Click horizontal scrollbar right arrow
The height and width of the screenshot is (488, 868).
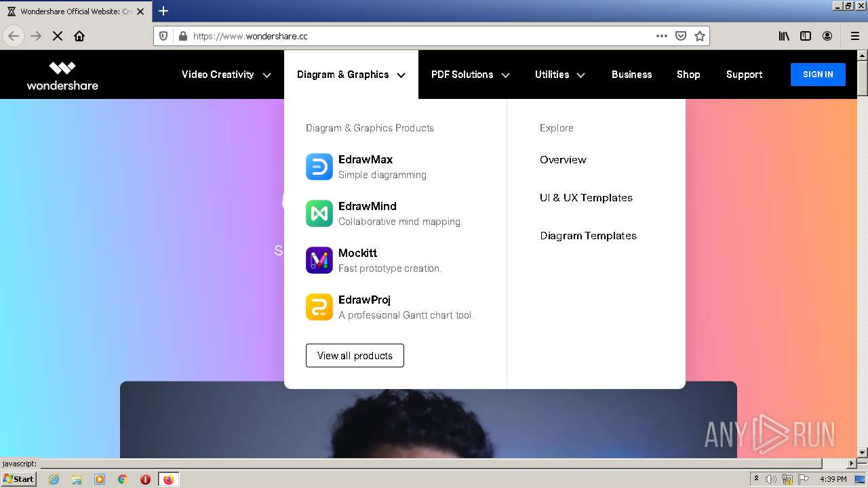tap(852, 464)
